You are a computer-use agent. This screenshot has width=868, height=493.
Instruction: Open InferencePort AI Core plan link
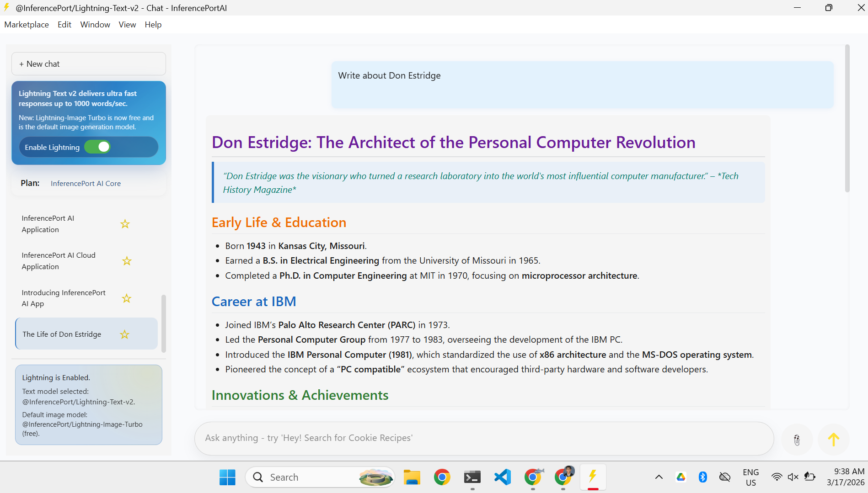[x=86, y=183]
